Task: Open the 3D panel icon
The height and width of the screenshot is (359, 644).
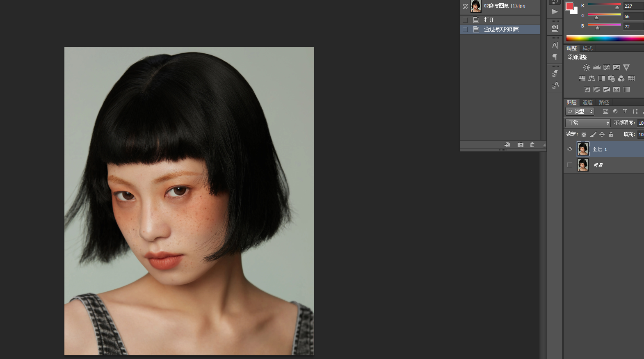Action: click(555, 28)
